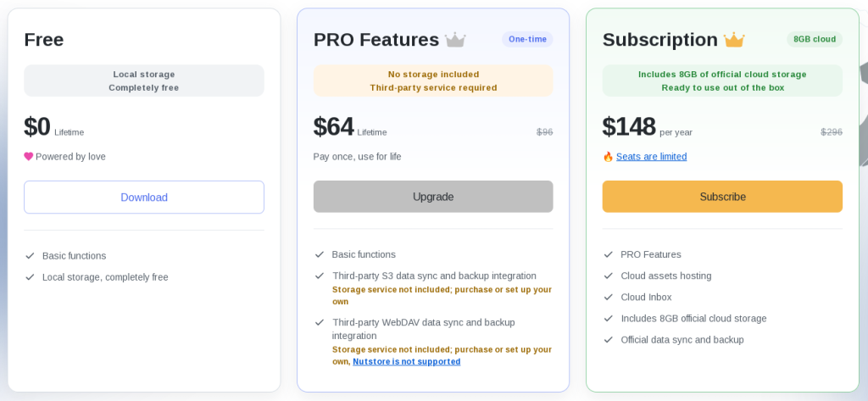868x401 pixels.
Task: Click the One-time badge on PRO card
Action: (527, 39)
